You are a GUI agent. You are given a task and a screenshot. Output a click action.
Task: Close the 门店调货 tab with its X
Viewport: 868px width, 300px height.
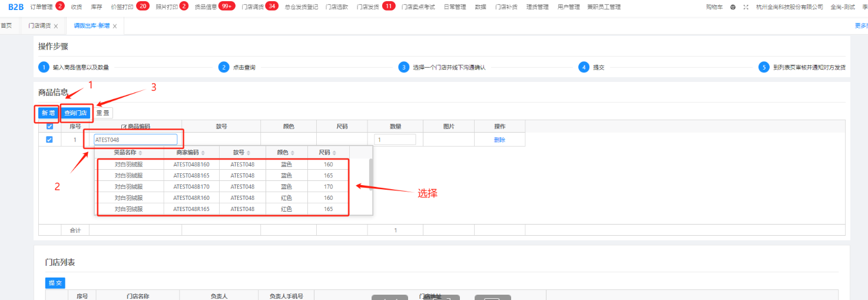tap(55, 27)
